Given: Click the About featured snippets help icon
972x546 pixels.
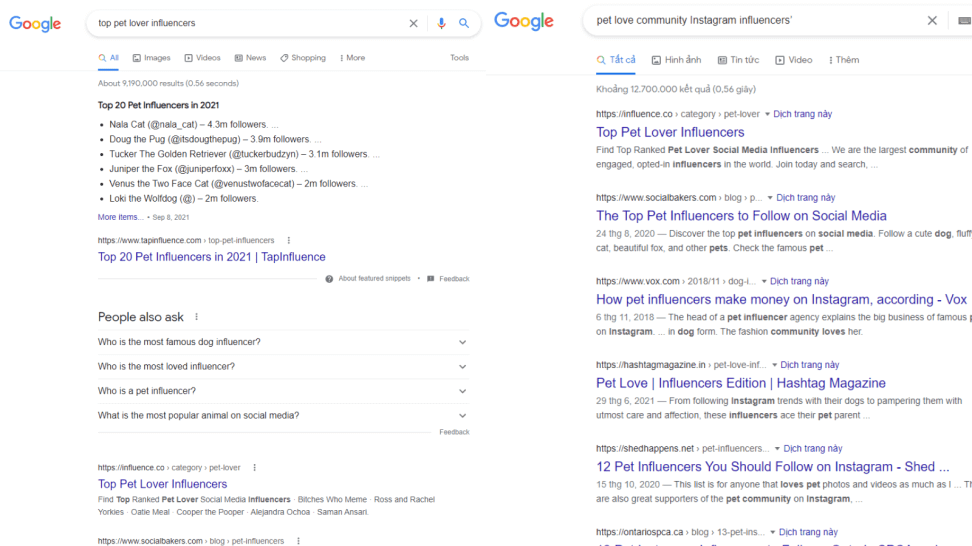Looking at the screenshot, I should [x=329, y=279].
